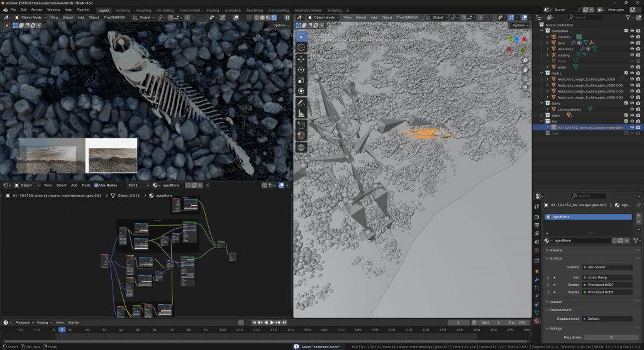Click the Add Cube tool icon
This screenshot has width=644, height=350.
[x=301, y=124]
